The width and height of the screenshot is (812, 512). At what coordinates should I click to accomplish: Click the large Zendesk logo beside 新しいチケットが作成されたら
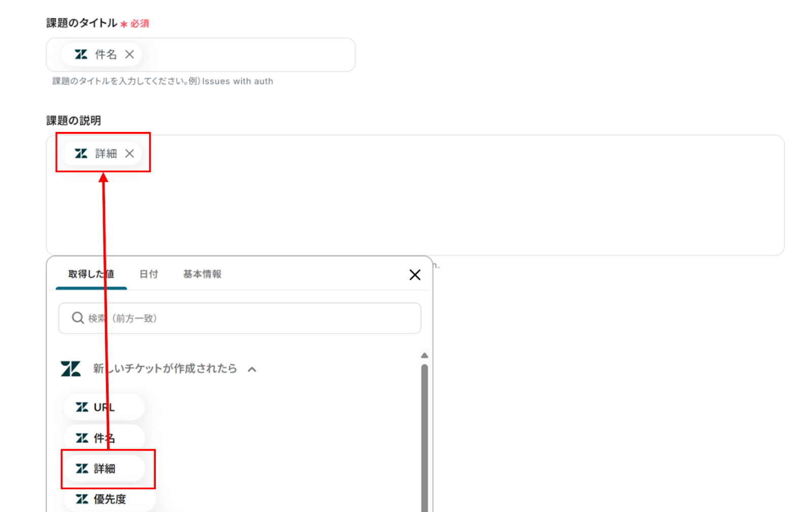pyautogui.click(x=71, y=368)
